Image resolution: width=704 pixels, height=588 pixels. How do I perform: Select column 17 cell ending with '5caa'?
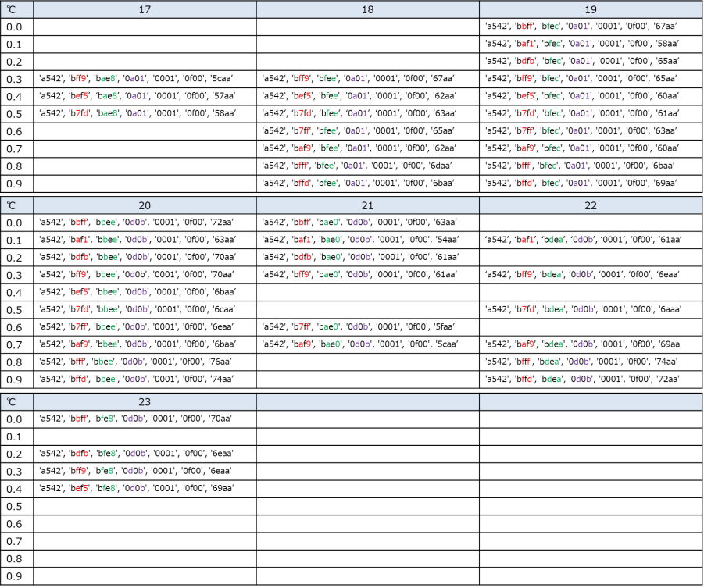(145, 79)
